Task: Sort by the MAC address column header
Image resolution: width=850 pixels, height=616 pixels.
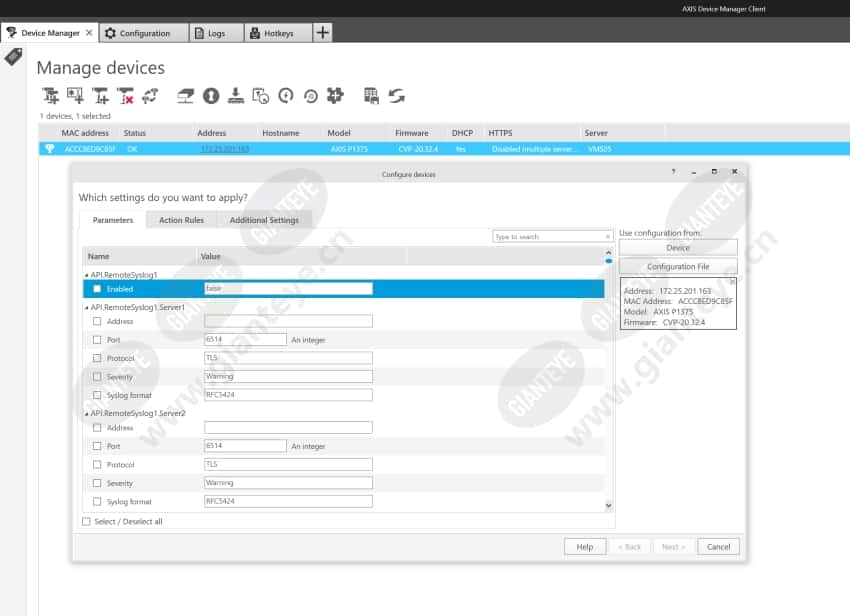Action: coord(85,133)
